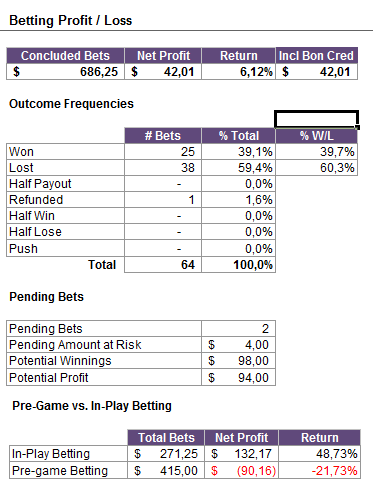Select the Won bets count cell 25
The width and height of the screenshot is (373, 502).
point(163,152)
